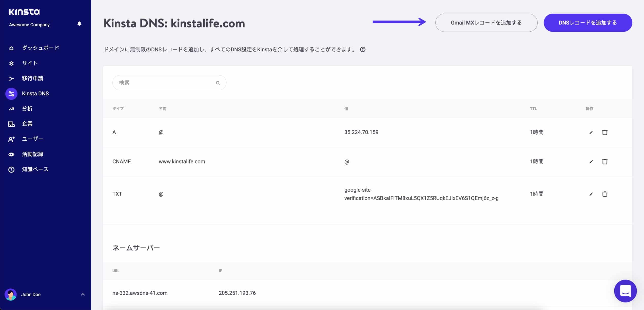The width and height of the screenshot is (644, 310).
Task: Delete the A record
Action: [605, 132]
